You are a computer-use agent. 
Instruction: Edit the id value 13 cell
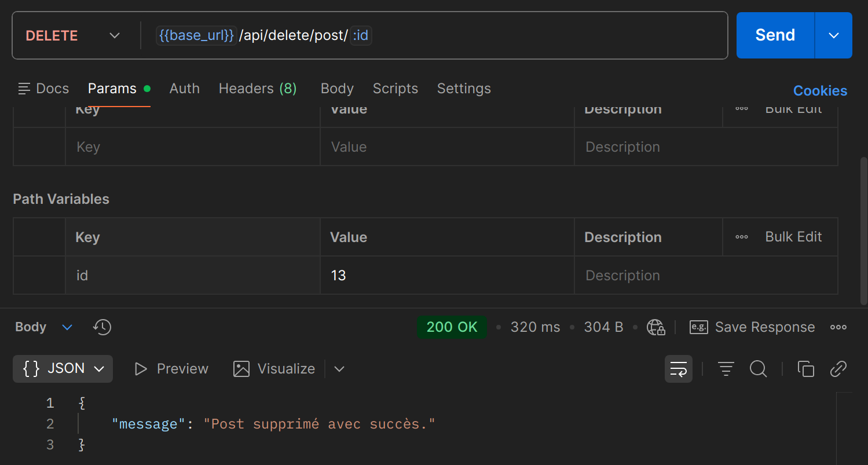(x=447, y=275)
